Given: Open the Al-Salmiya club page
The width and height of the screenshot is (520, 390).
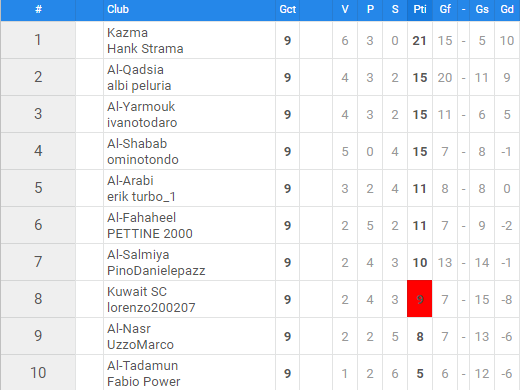Looking at the screenshot, I should [x=138, y=255].
